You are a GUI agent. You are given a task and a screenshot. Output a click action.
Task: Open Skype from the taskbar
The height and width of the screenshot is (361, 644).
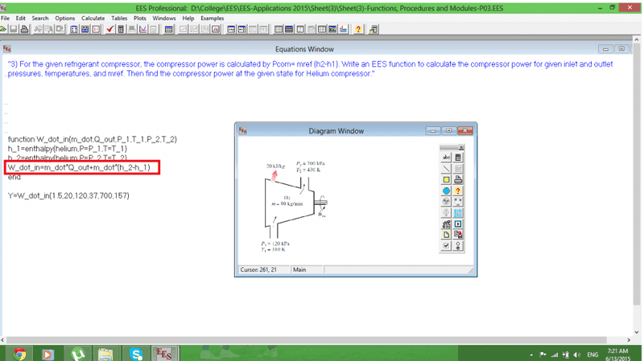(135, 353)
